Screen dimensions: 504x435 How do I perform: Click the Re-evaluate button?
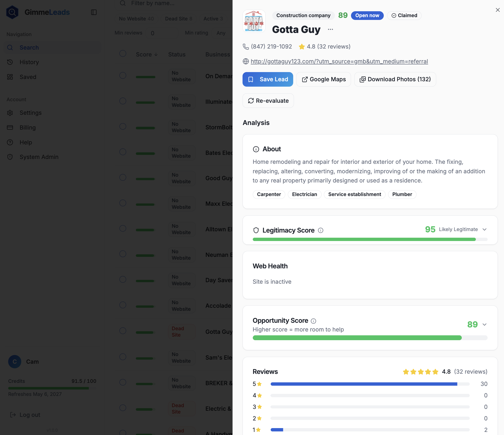coord(268,101)
